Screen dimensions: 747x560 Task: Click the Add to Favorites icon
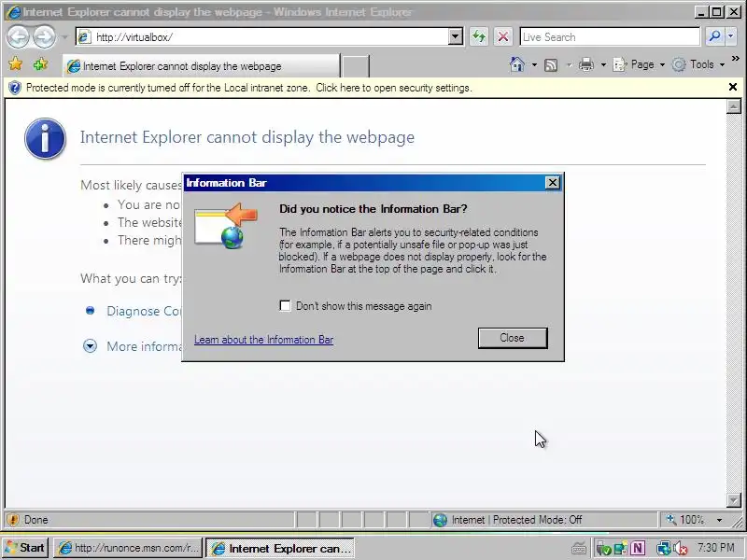pos(40,63)
